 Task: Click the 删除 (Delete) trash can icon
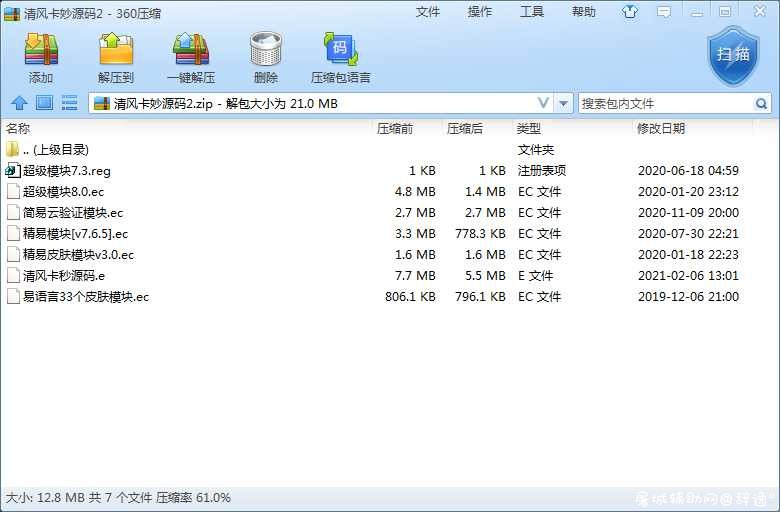tap(266, 49)
